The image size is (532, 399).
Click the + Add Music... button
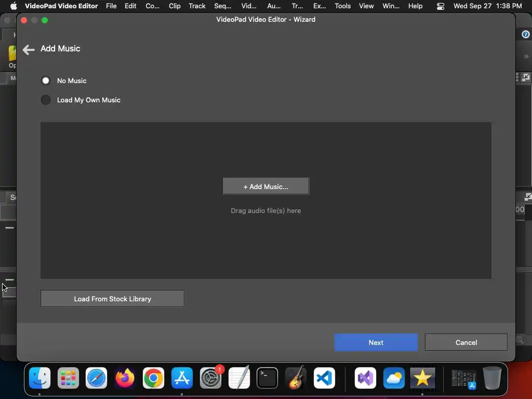(x=265, y=187)
